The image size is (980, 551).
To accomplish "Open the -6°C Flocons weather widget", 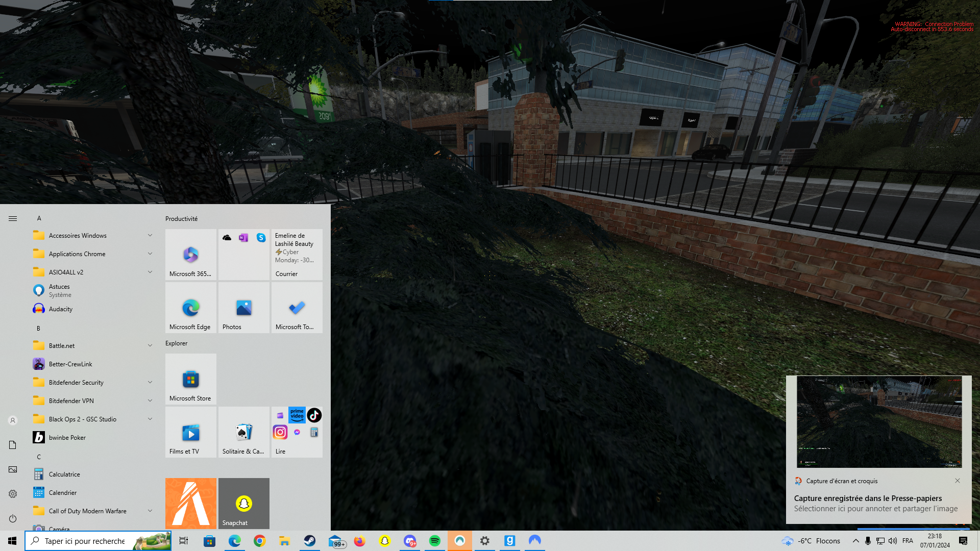I will pyautogui.click(x=811, y=541).
